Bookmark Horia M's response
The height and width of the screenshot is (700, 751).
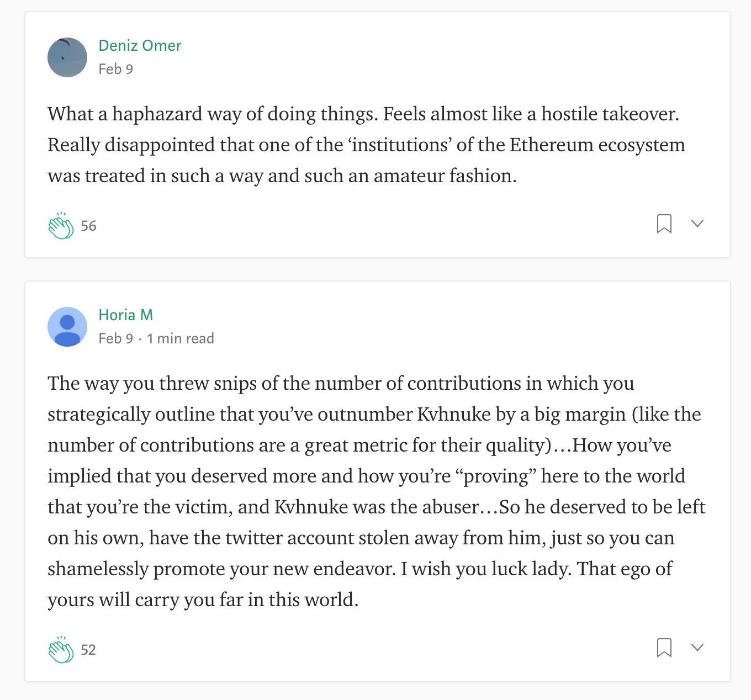(664, 648)
